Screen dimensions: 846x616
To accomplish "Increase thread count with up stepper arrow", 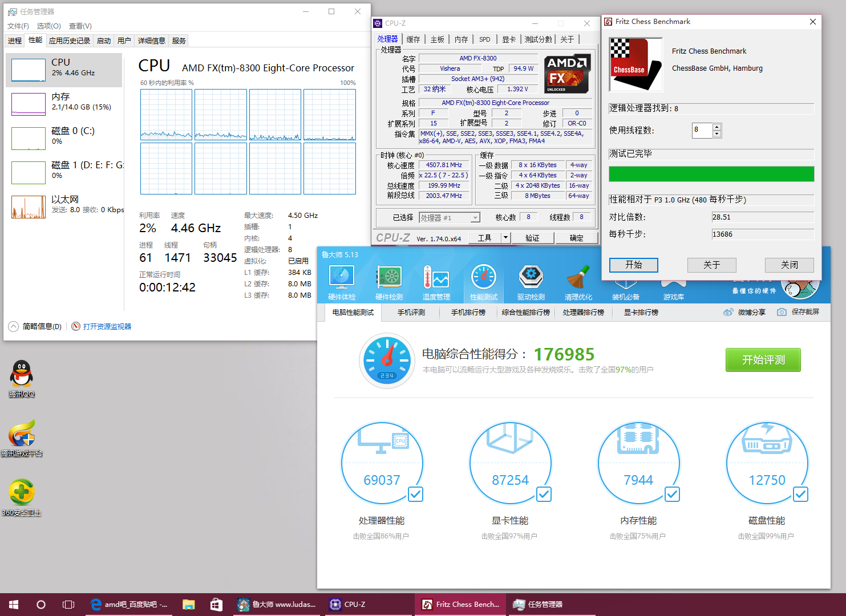I will pyautogui.click(x=717, y=127).
